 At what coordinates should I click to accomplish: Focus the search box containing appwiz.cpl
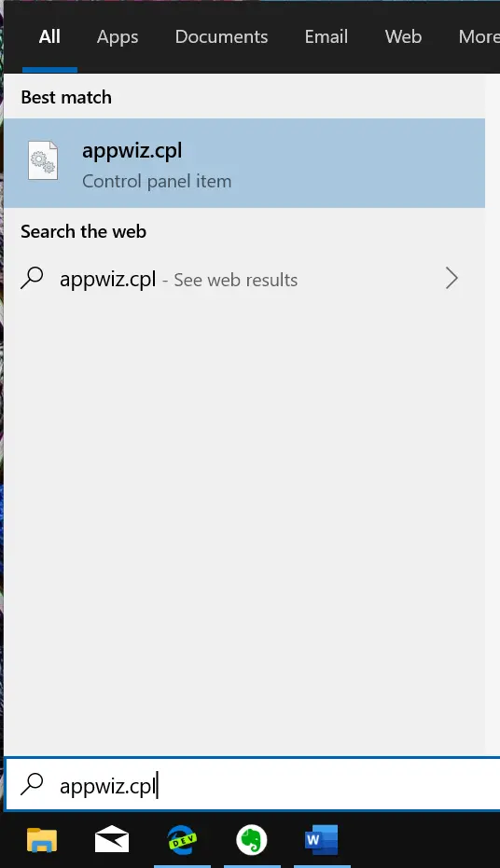(252, 785)
